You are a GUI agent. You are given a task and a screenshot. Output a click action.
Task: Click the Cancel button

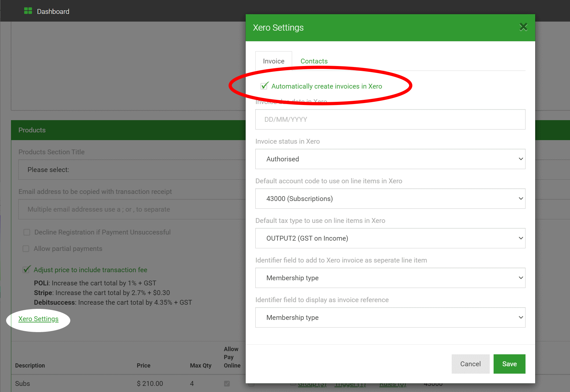470,364
